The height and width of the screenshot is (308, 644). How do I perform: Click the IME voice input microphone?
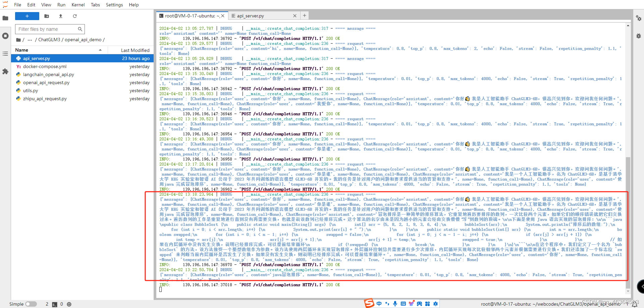tap(395, 304)
